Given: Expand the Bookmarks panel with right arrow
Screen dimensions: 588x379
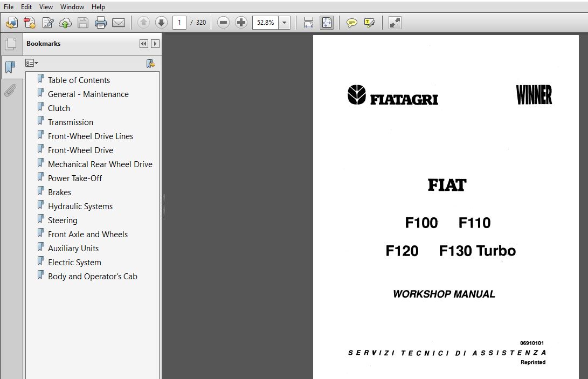Looking at the screenshot, I should coord(155,44).
